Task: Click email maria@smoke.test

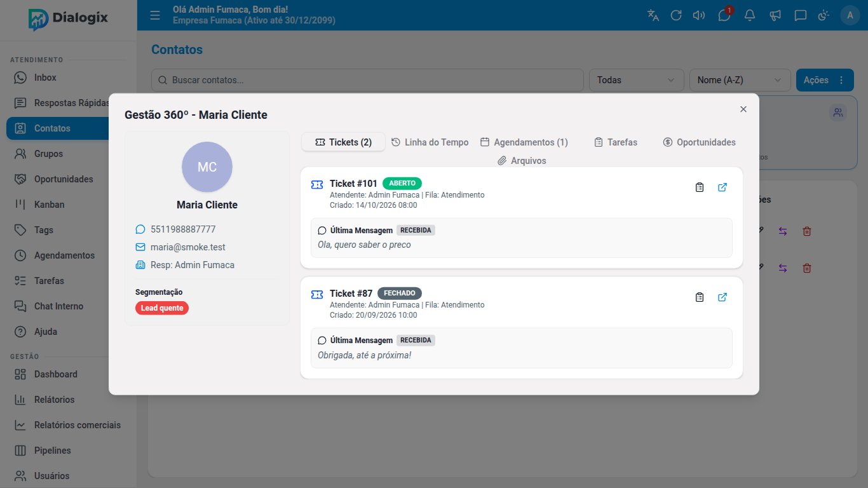Action: pos(188,247)
